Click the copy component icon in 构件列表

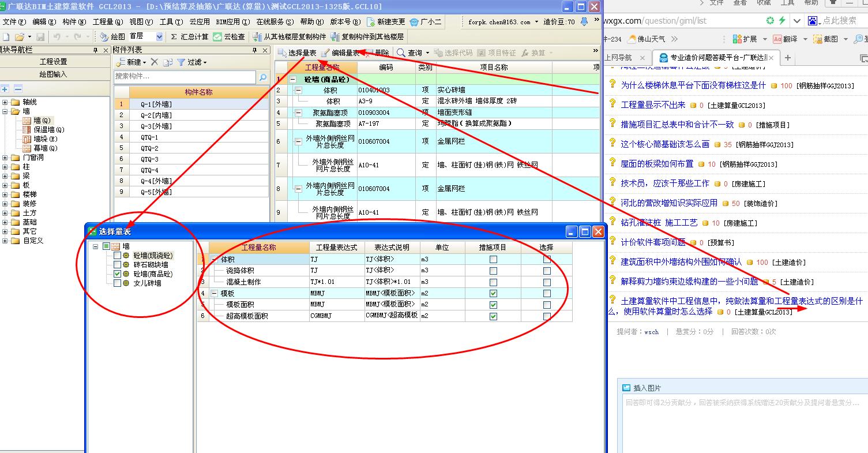pos(168,62)
